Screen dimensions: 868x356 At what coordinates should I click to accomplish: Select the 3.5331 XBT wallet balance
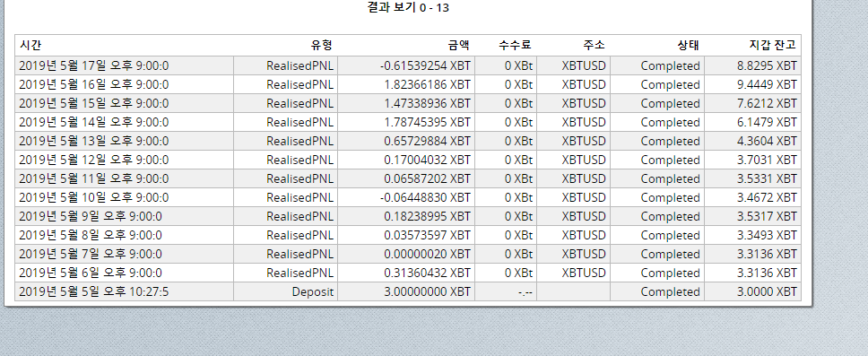point(753,178)
